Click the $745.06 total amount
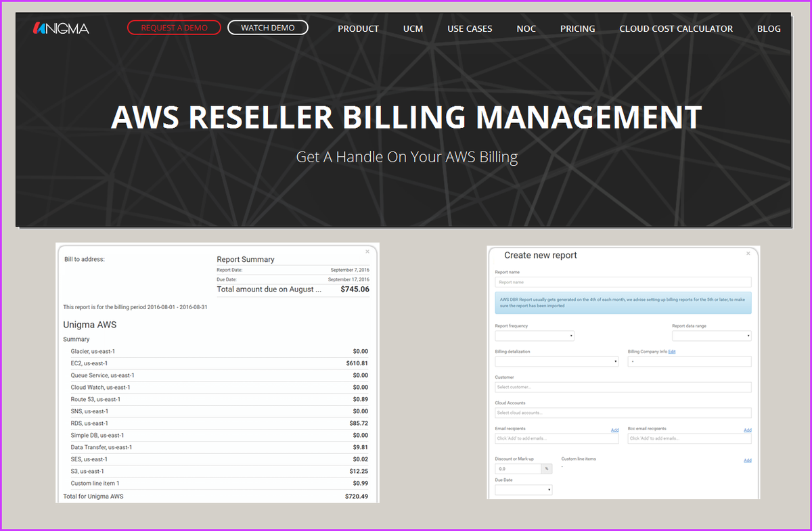The height and width of the screenshot is (531, 812). click(x=355, y=289)
